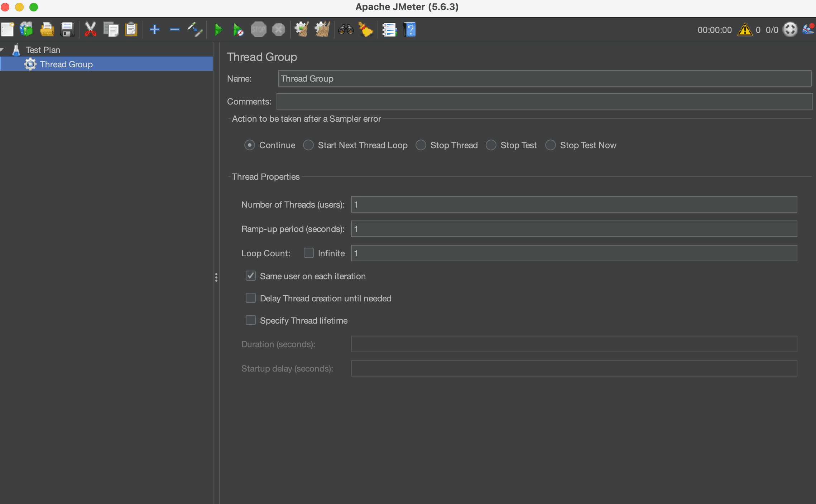The width and height of the screenshot is (816, 504).
Task: Save the test plan with the disk icon
Action: pos(67,29)
